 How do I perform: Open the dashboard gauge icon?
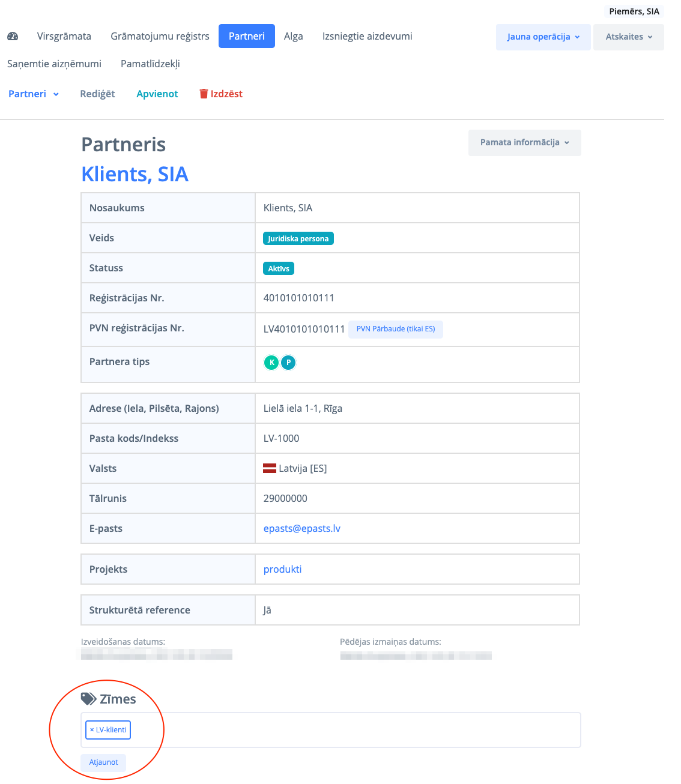(x=13, y=36)
